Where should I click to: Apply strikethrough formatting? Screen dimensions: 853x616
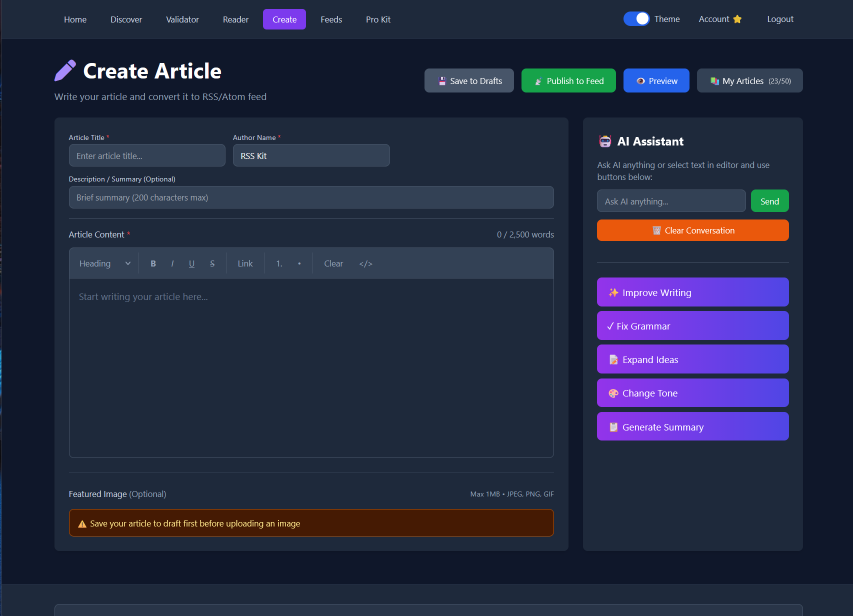[212, 263]
